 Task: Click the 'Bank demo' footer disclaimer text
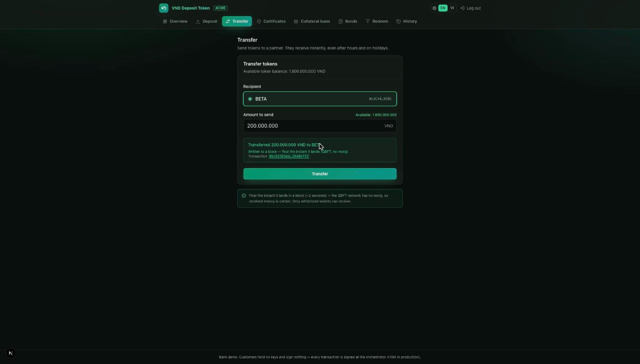coord(320,357)
